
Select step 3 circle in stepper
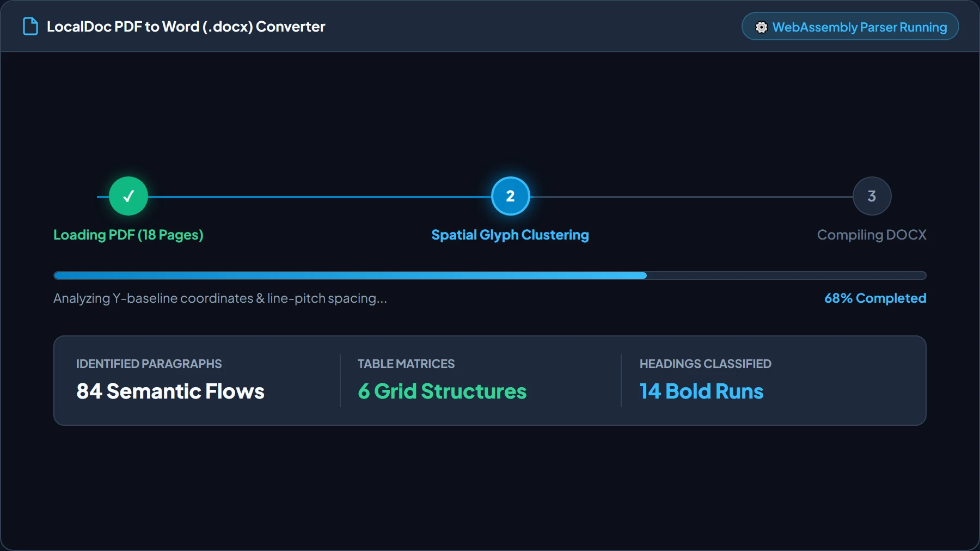pyautogui.click(x=872, y=196)
